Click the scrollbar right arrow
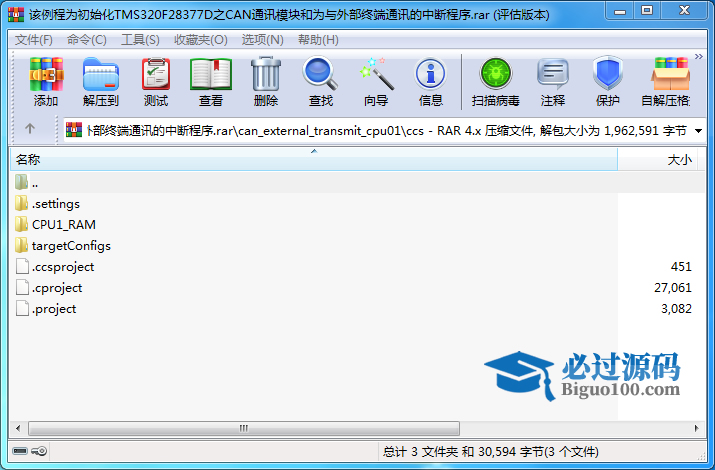The width and height of the screenshot is (715, 470). 696,428
